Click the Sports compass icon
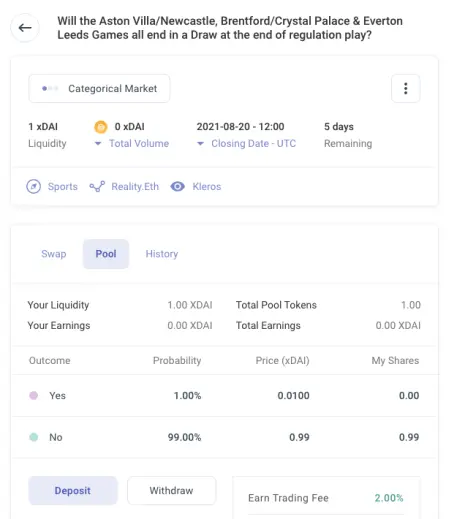465x519 pixels. [34, 187]
